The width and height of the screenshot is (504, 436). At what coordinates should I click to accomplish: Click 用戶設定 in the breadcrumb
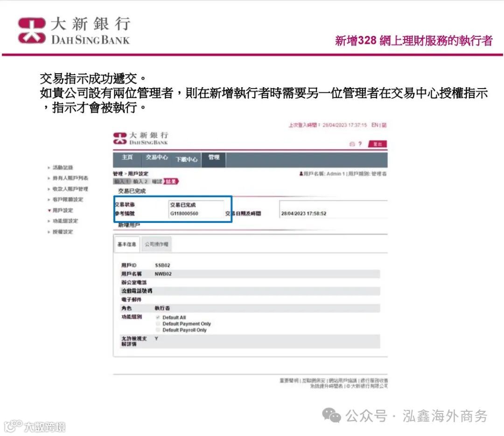click(x=138, y=173)
